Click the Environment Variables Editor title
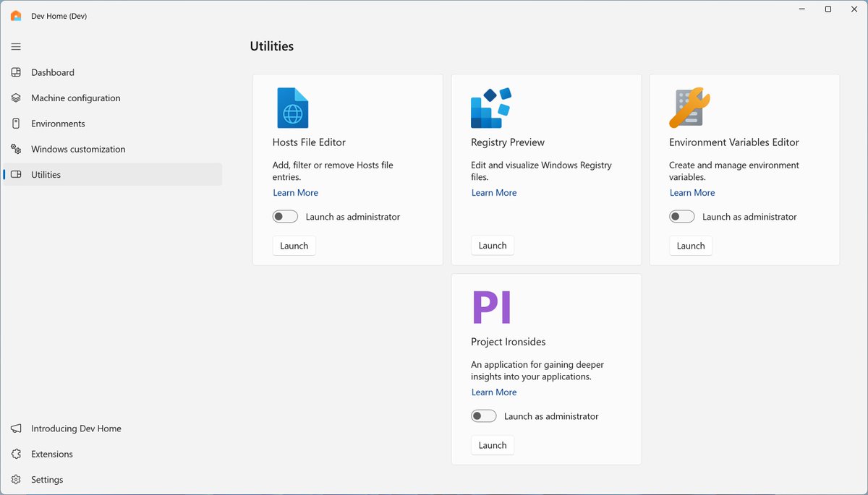 (x=734, y=142)
